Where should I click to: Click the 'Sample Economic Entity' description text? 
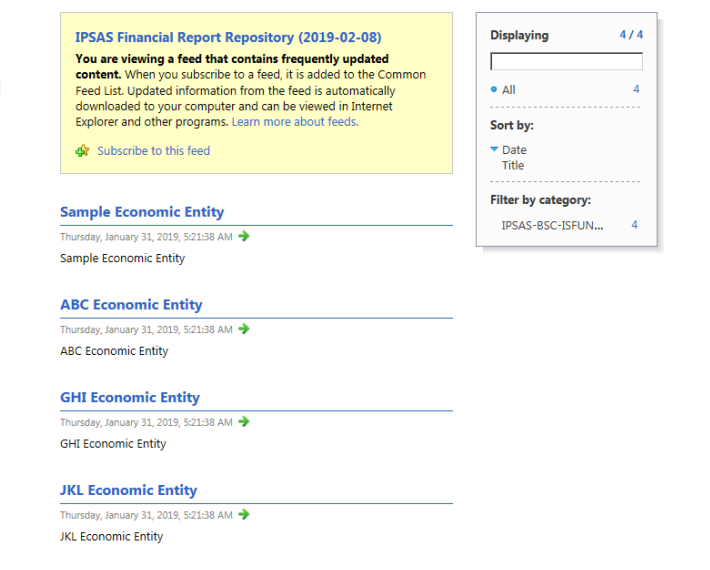point(122,259)
